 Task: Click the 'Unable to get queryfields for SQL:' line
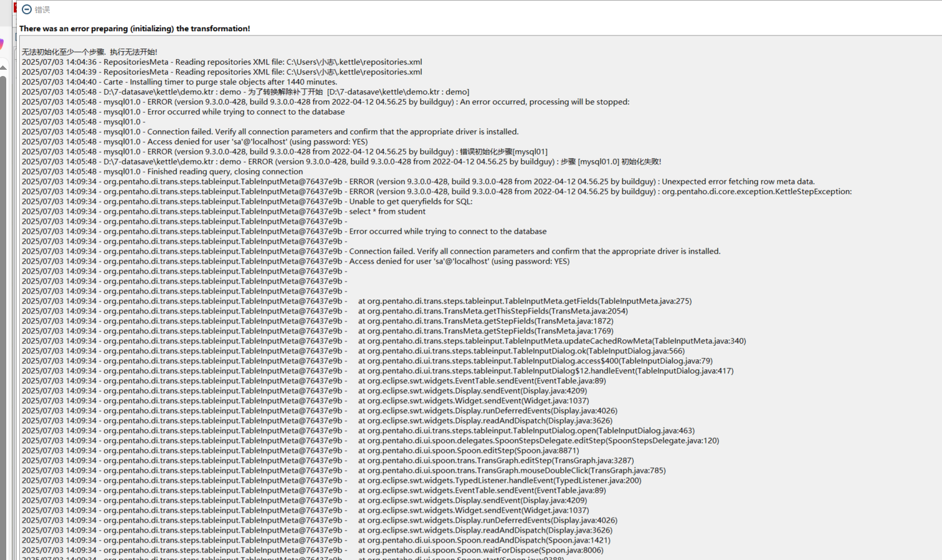247,201
